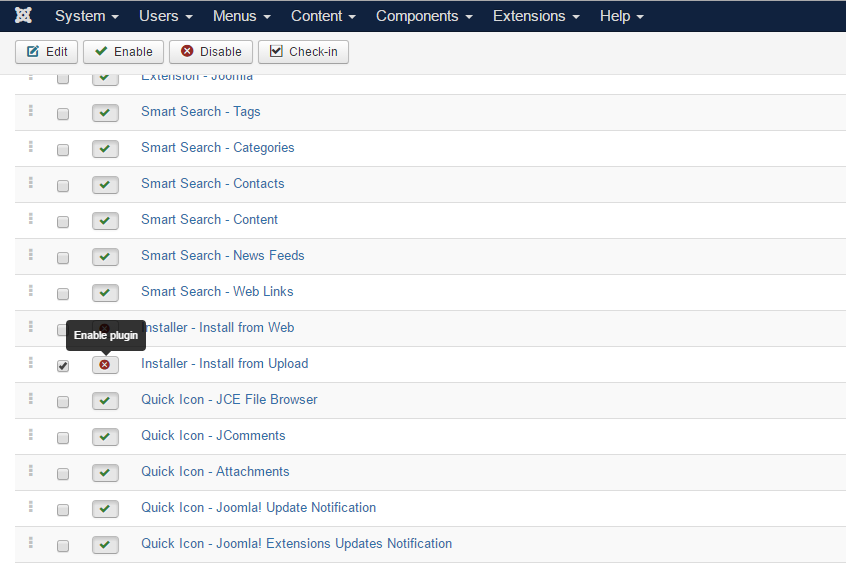Open the Smart Search - Categories plugin link

(217, 148)
